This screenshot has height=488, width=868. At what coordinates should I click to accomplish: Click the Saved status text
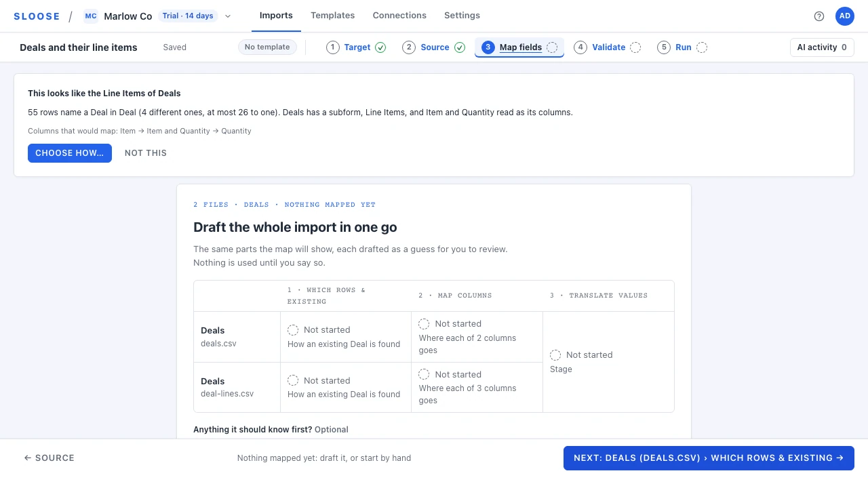[175, 47]
